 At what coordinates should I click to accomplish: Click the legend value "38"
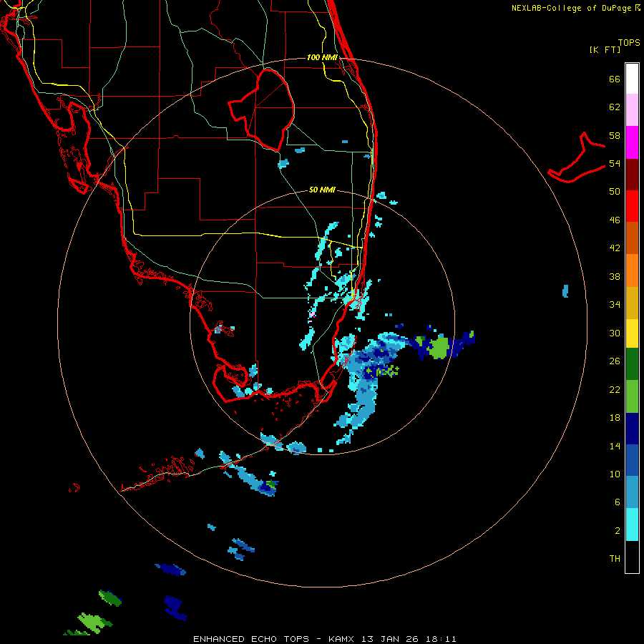point(615,276)
